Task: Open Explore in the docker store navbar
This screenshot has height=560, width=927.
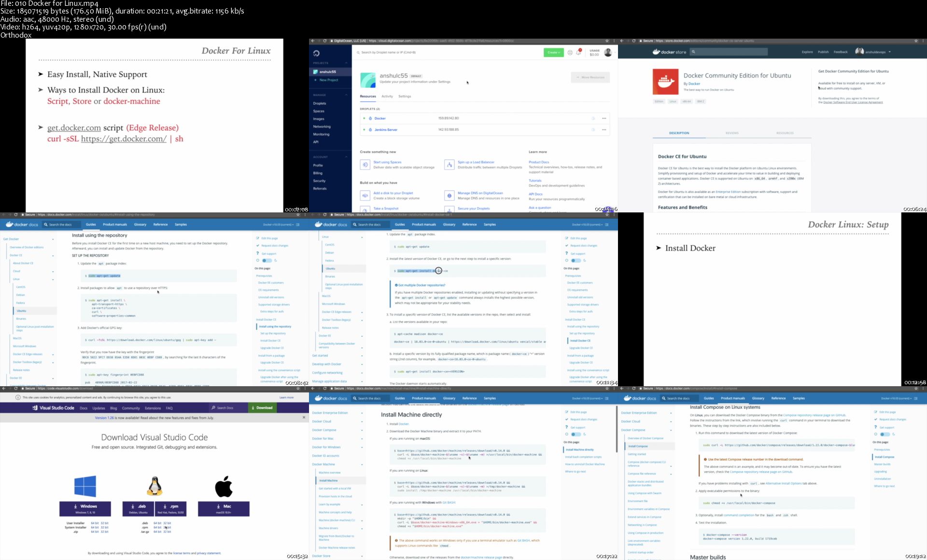Action: [807, 52]
